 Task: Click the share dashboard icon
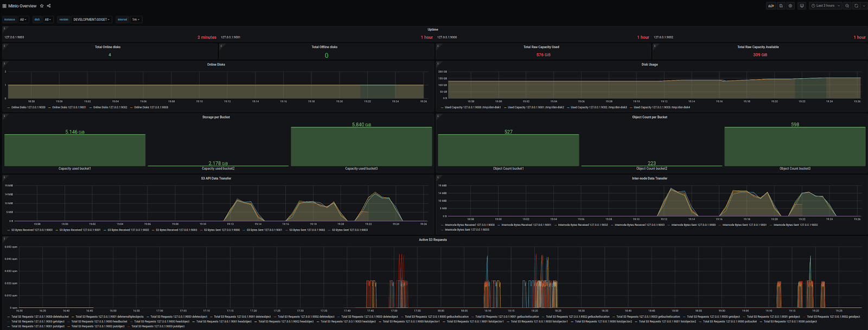tap(49, 6)
